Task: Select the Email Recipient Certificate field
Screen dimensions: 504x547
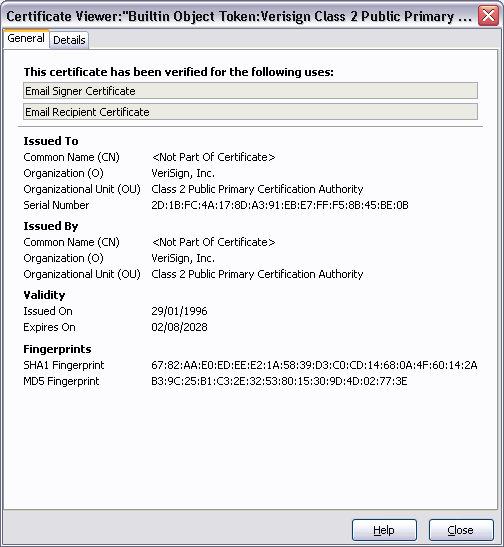Action: pyautogui.click(x=250, y=112)
